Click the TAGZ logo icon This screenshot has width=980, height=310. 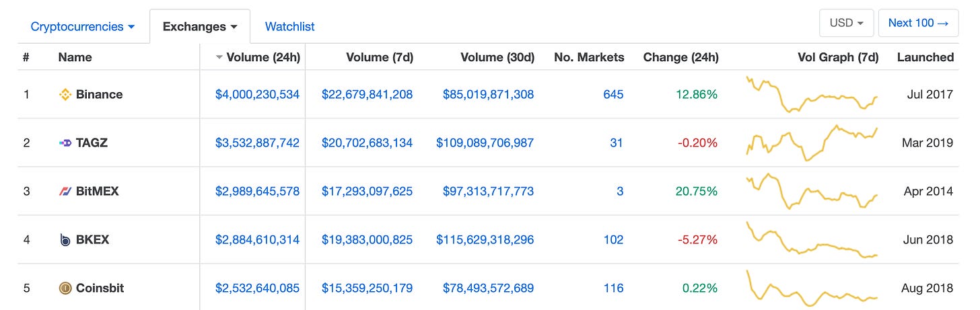tap(65, 143)
